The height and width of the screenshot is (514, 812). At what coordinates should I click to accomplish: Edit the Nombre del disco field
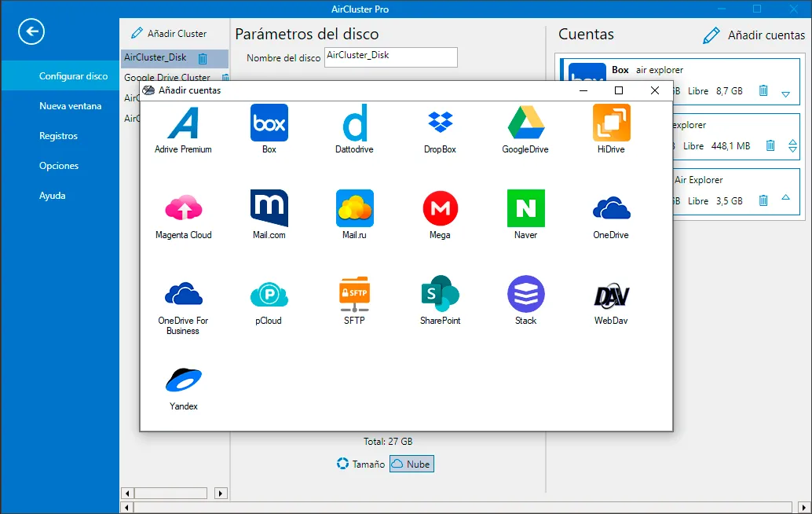point(391,57)
